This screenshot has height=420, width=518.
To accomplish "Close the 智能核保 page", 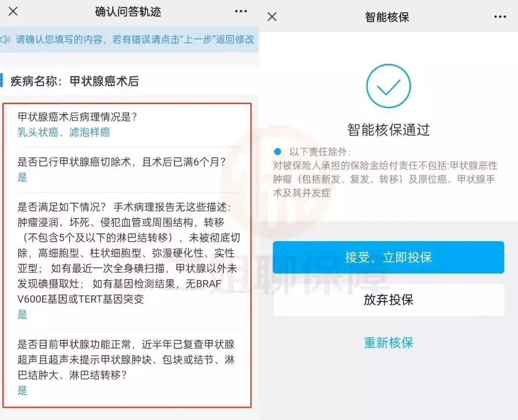I will pos(272,16).
